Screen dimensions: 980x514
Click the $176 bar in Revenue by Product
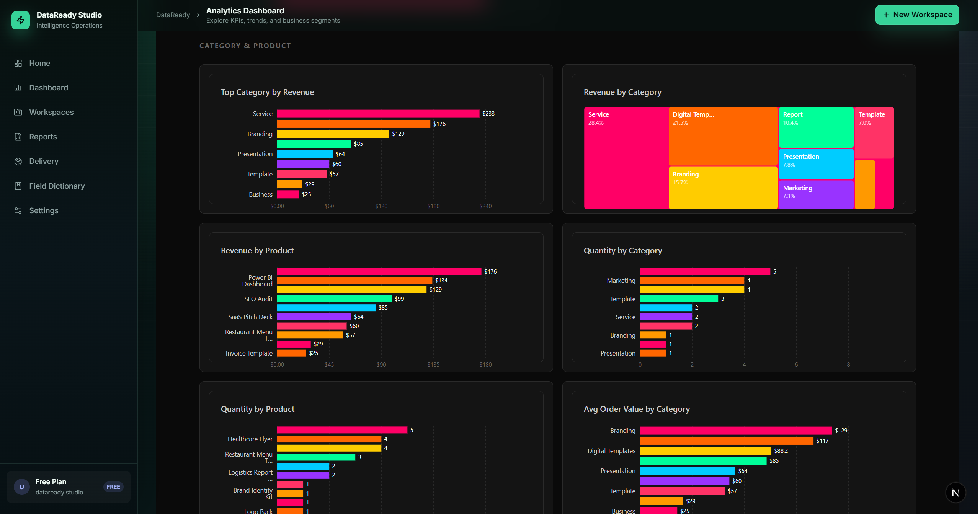pyautogui.click(x=379, y=271)
